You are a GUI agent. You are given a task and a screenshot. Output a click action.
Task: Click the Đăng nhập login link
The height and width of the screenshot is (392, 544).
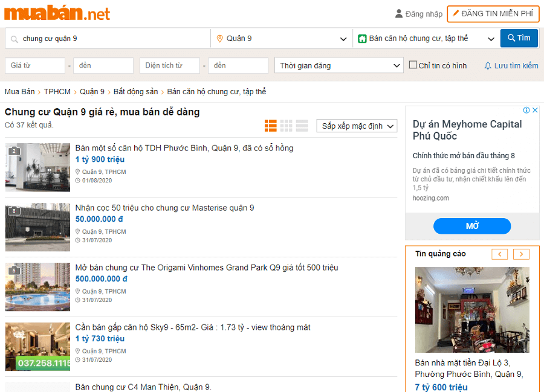424,14
